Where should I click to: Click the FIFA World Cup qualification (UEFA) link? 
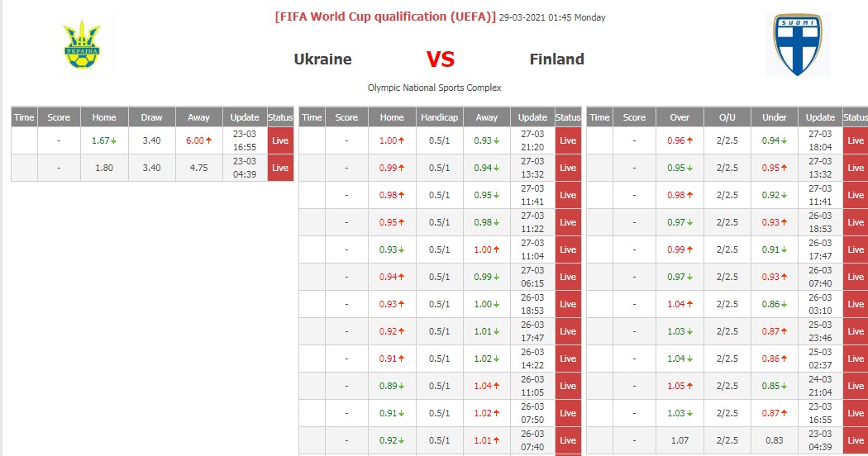click(385, 17)
